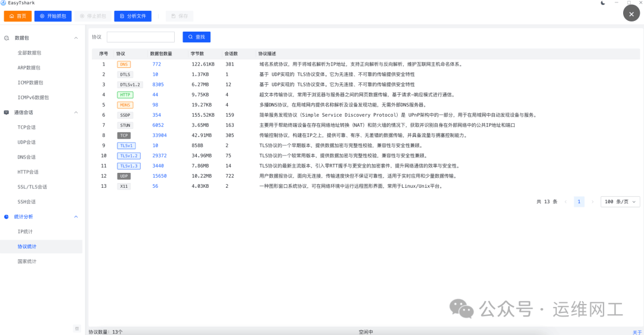Click the sidebar collapse icon at bottom
The width and height of the screenshot is (644, 335).
click(76, 328)
